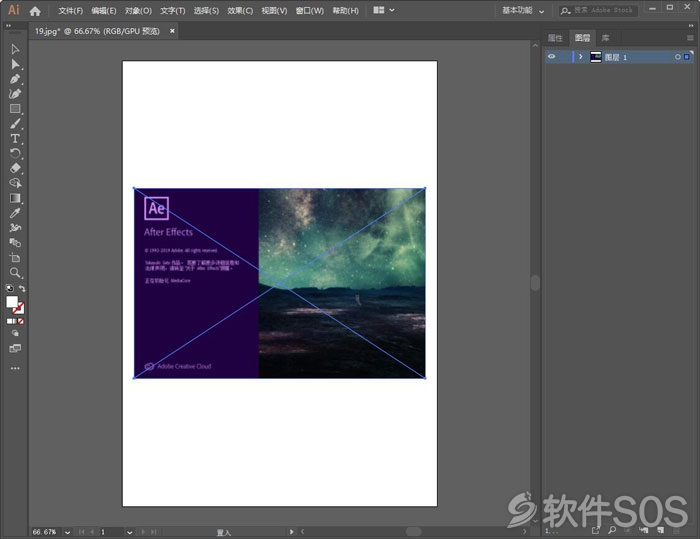Select the Pen tool
Screen dimensions: 700x539
click(x=15, y=79)
